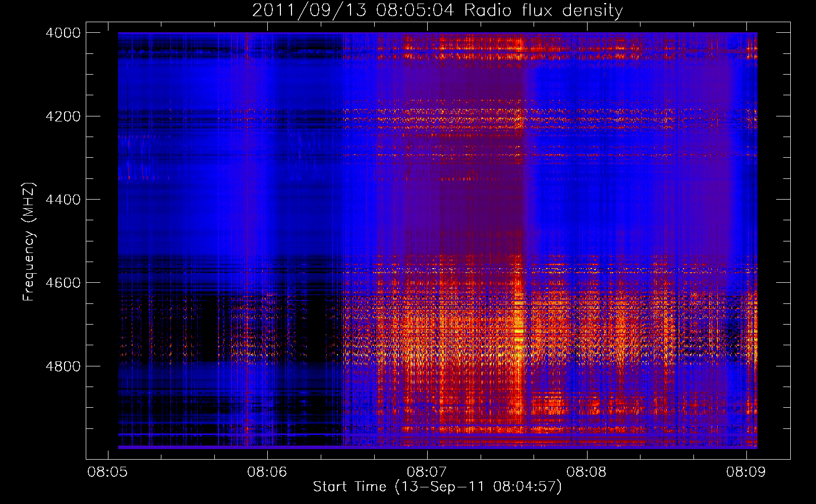This screenshot has height=504, width=816.
Task: Click the 08:06 time tick label
Action: click(x=267, y=472)
